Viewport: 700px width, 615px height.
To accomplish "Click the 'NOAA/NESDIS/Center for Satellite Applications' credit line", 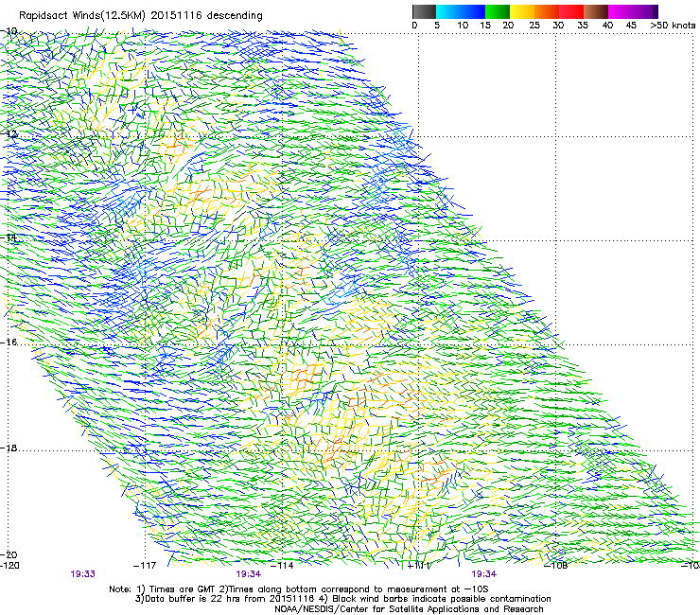I will pyautogui.click(x=409, y=609).
